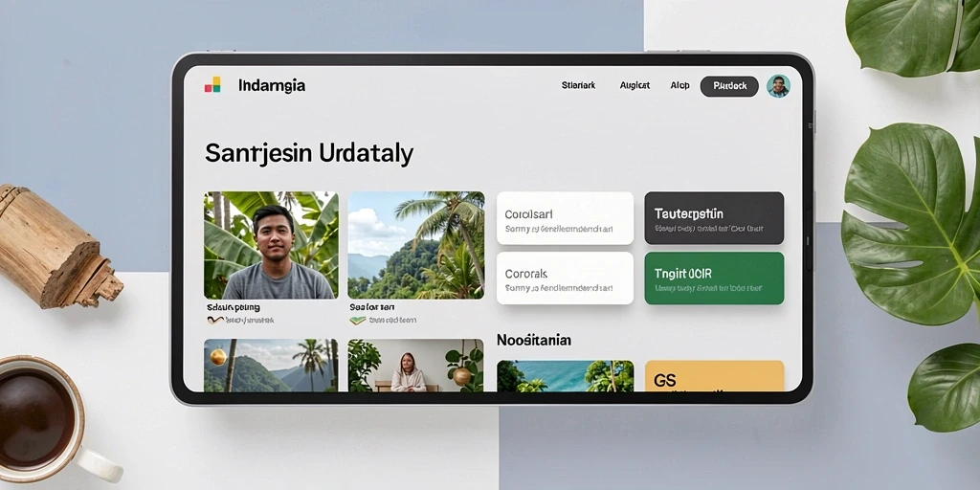Open the palm trees landscape thumbnail
Screen dimensions: 980x490
click(x=415, y=245)
